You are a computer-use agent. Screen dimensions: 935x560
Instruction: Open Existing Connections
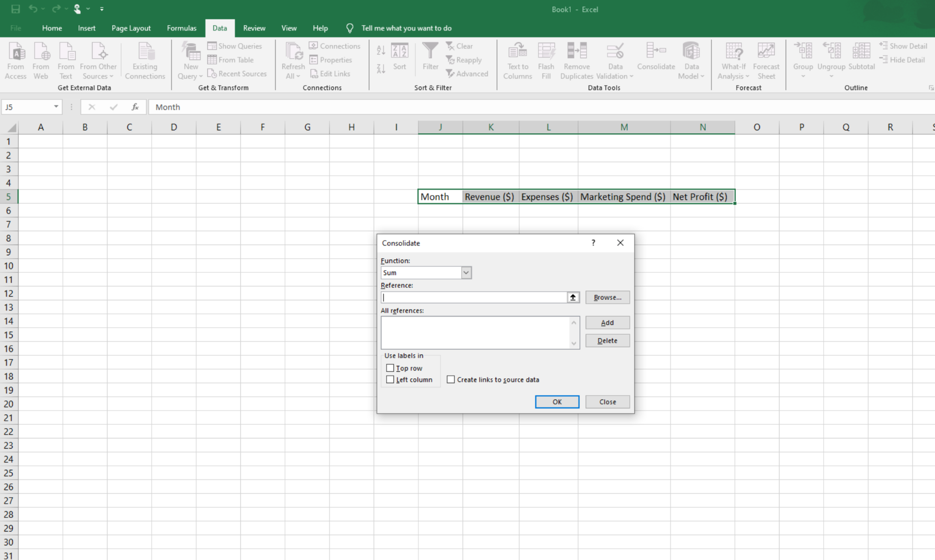[145, 61]
